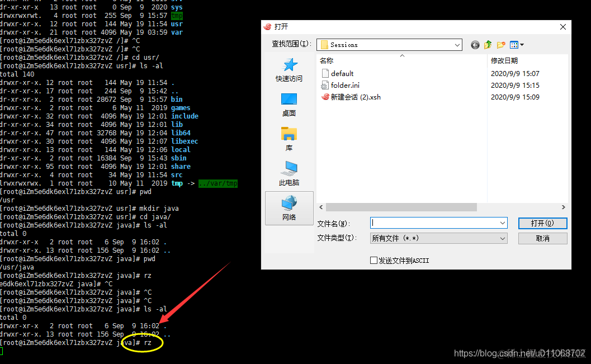Sort by the 名称 column header
The height and width of the screenshot is (364, 591).
[x=327, y=60]
